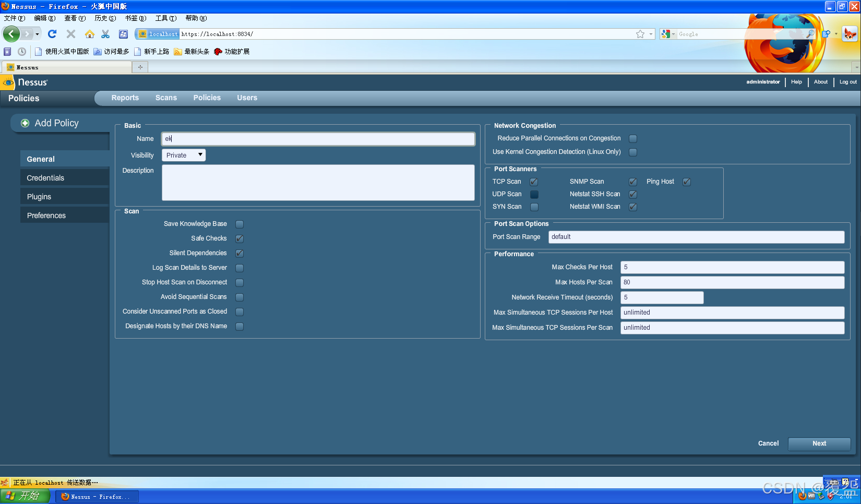Open the bookmarks sidebar star-book icon

[7, 52]
